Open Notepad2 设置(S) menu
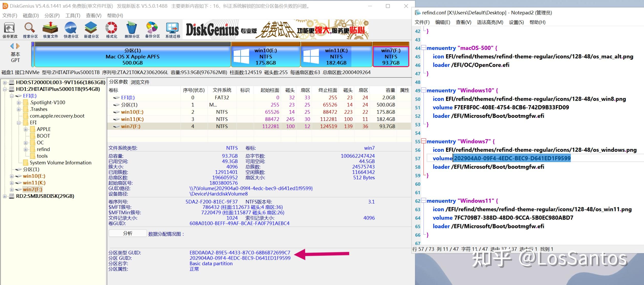This screenshot has height=285, width=644. click(x=516, y=22)
